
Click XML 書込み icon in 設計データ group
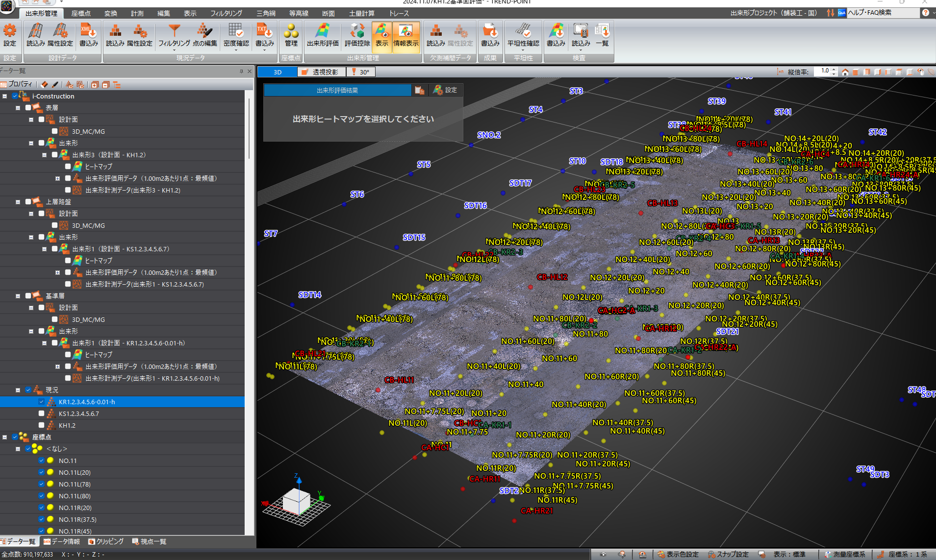point(89,35)
